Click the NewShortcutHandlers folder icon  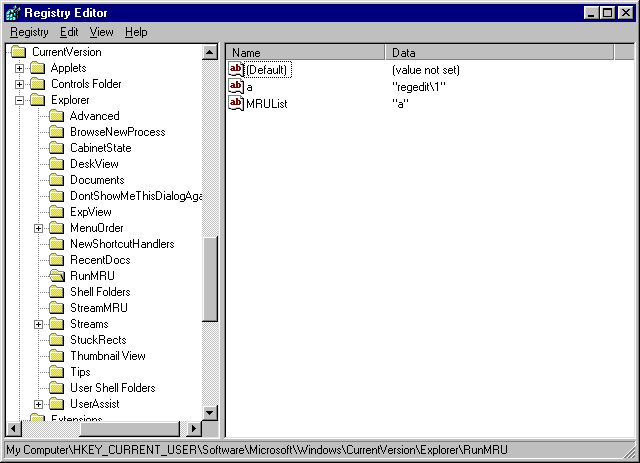click(x=56, y=244)
